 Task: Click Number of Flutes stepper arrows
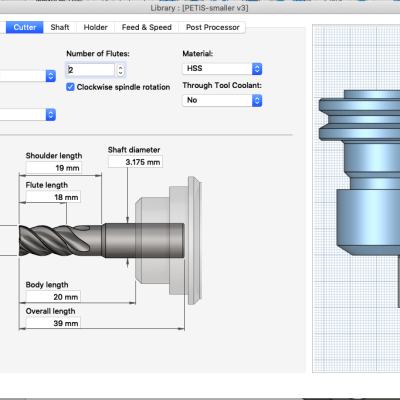coord(120,70)
